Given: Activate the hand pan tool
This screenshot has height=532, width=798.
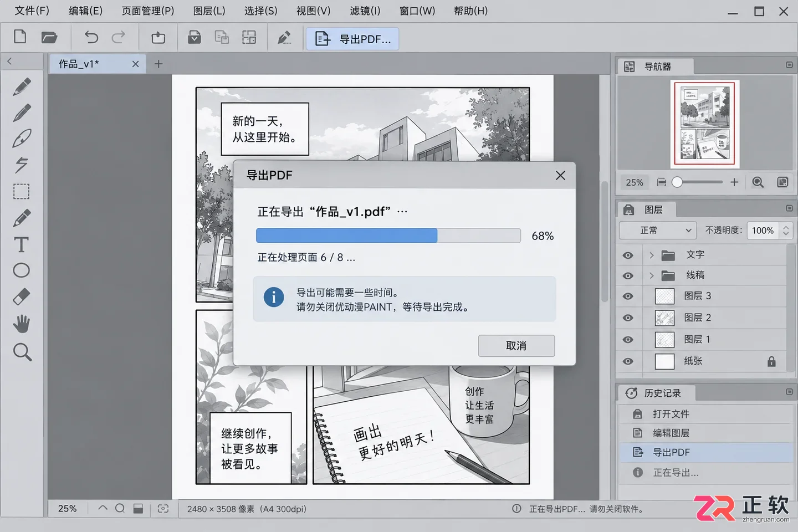Looking at the screenshot, I should point(21,324).
